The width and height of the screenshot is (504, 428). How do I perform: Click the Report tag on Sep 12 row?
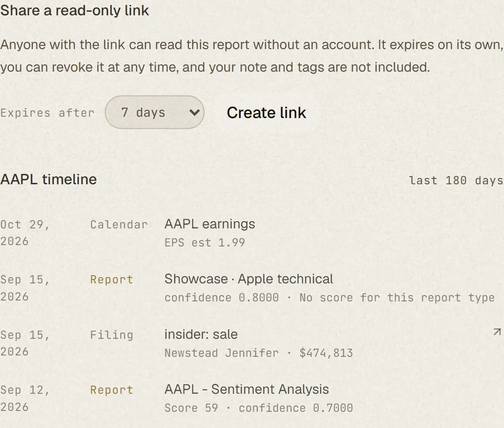[112, 390]
